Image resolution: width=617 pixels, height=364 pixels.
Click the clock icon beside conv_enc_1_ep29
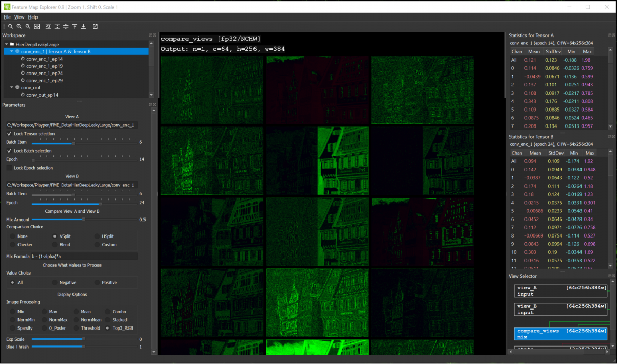point(23,81)
